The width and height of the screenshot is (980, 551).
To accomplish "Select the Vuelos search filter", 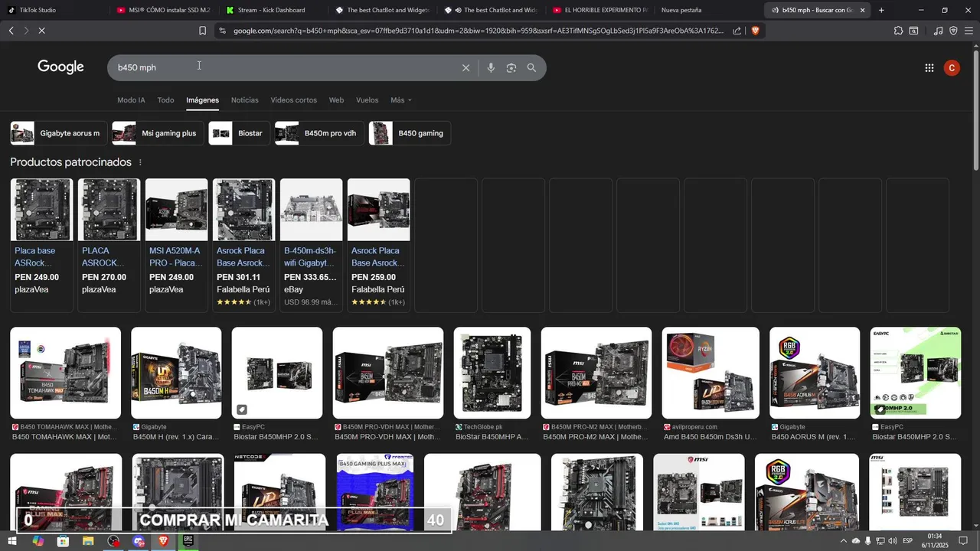I will coord(367,100).
